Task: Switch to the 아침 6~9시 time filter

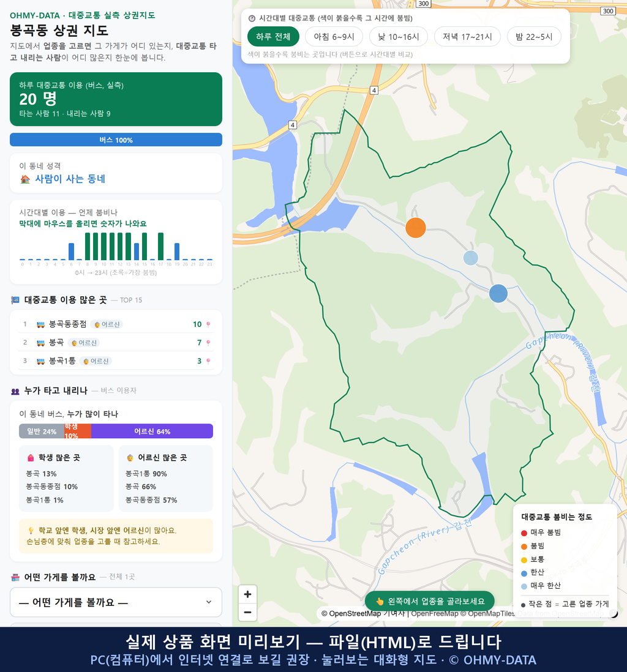Action: (334, 37)
